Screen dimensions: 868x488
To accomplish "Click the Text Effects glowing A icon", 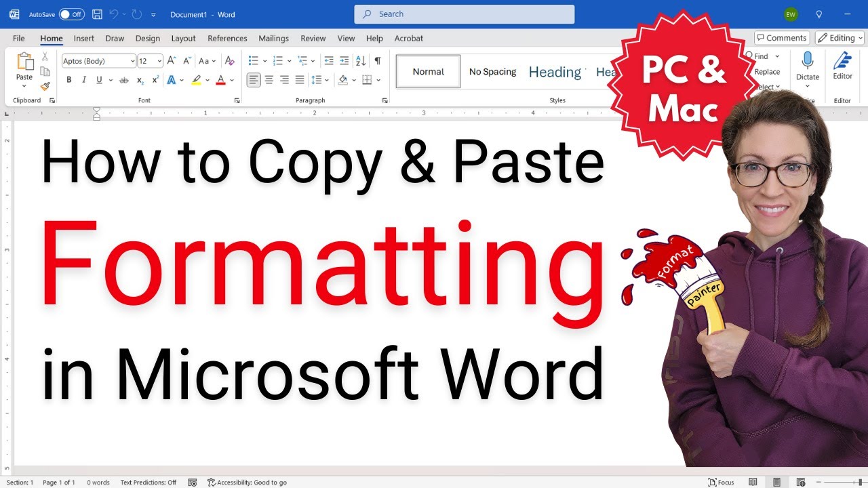I will tap(172, 80).
